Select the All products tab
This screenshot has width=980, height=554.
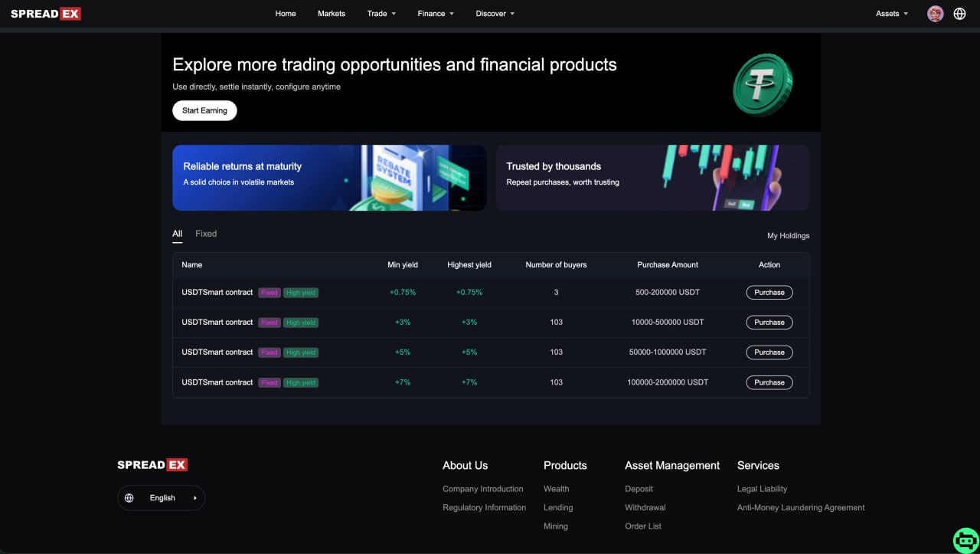point(177,234)
